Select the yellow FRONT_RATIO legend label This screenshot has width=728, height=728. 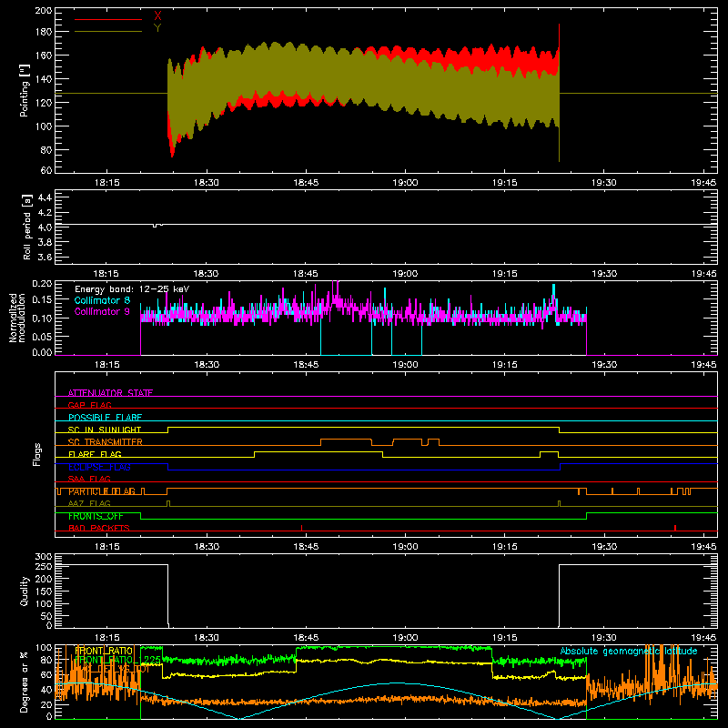coord(104,651)
